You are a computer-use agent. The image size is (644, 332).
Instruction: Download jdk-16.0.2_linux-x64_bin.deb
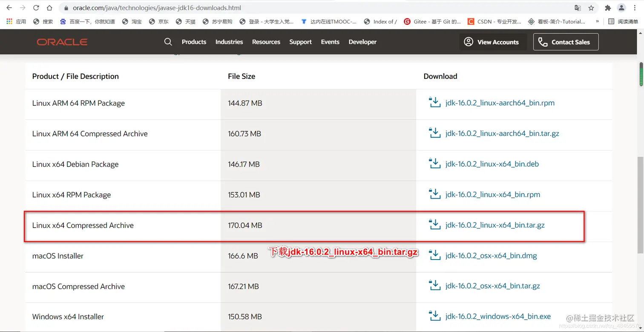click(492, 164)
